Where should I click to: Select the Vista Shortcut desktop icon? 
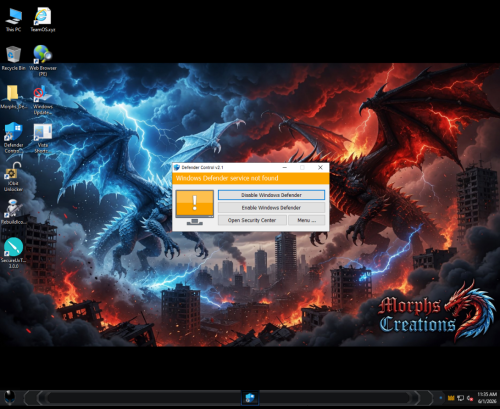(43, 138)
